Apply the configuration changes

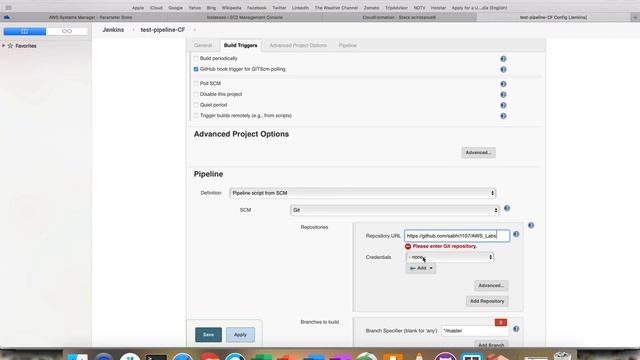point(240,335)
